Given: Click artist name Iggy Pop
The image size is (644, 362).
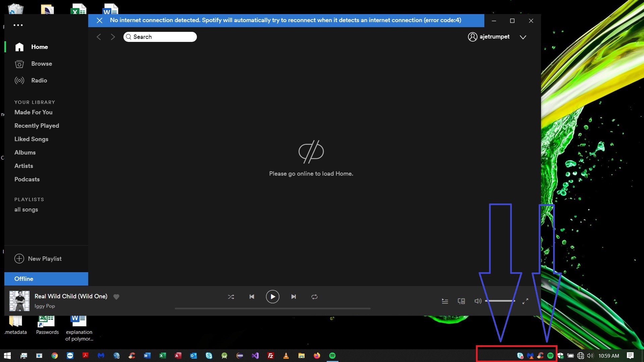Looking at the screenshot, I should tap(45, 306).
